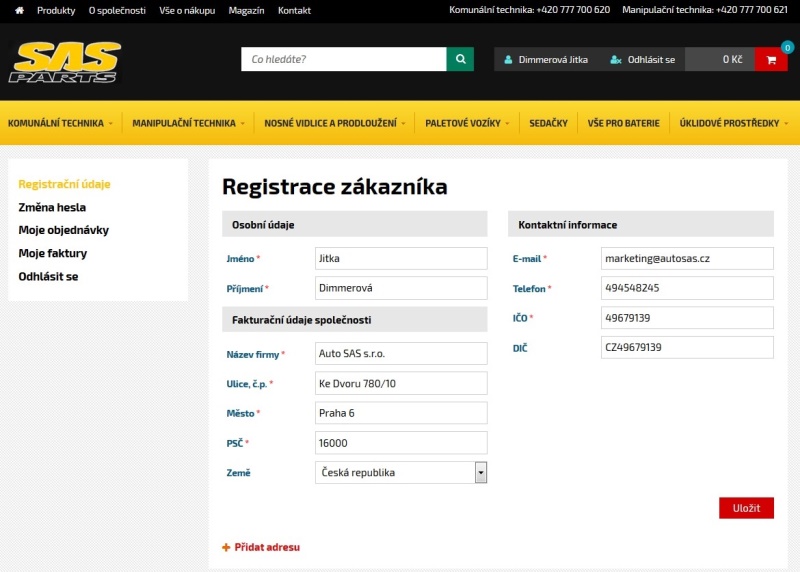The height and width of the screenshot is (572, 800).
Task: Click the logout icon beside Odhlásit se
Action: pyautogui.click(x=616, y=60)
